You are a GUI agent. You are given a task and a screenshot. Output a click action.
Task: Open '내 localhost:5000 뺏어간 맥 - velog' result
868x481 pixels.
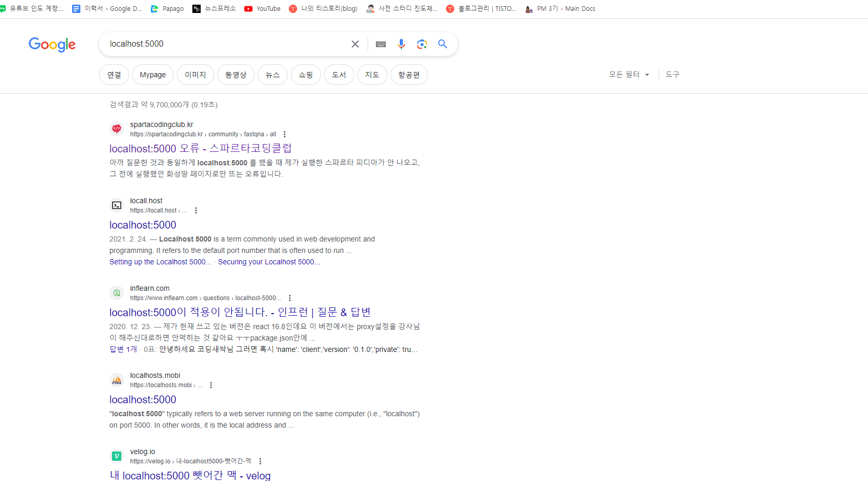pyautogui.click(x=190, y=475)
